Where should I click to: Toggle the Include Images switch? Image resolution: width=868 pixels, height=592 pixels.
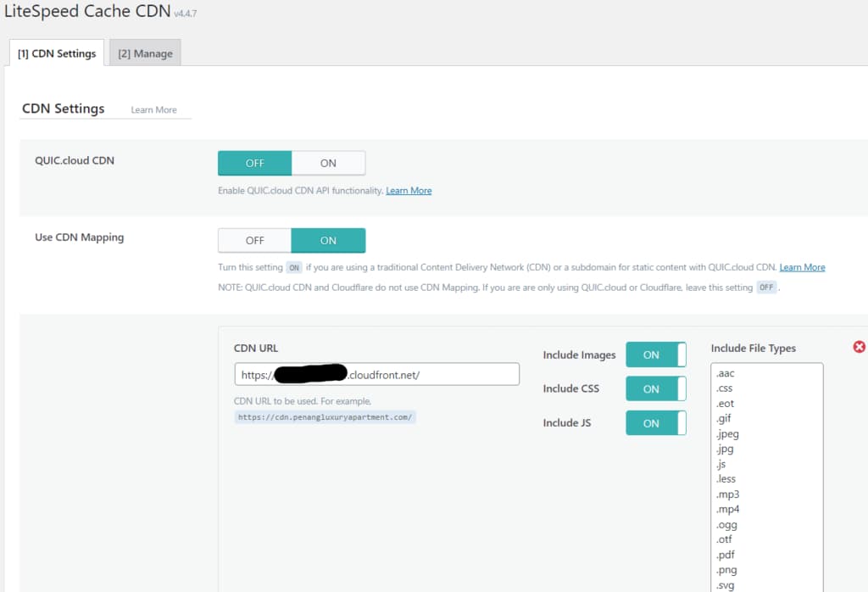(656, 355)
